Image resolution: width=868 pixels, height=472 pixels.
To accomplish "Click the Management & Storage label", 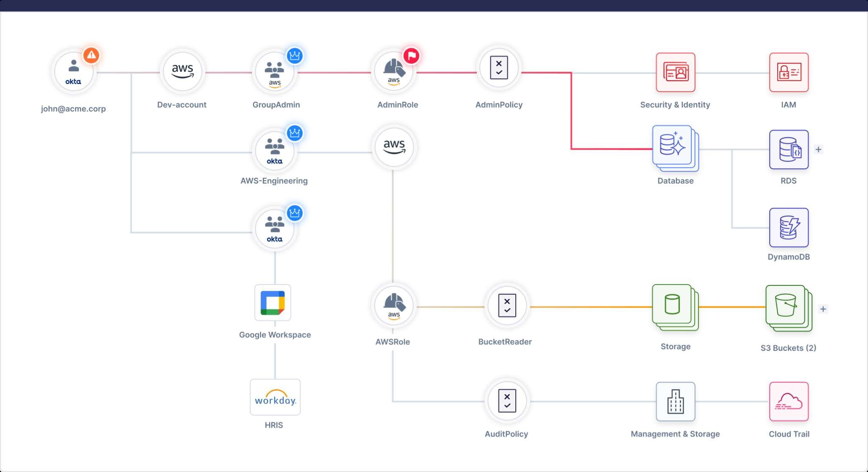I will coord(675,434).
